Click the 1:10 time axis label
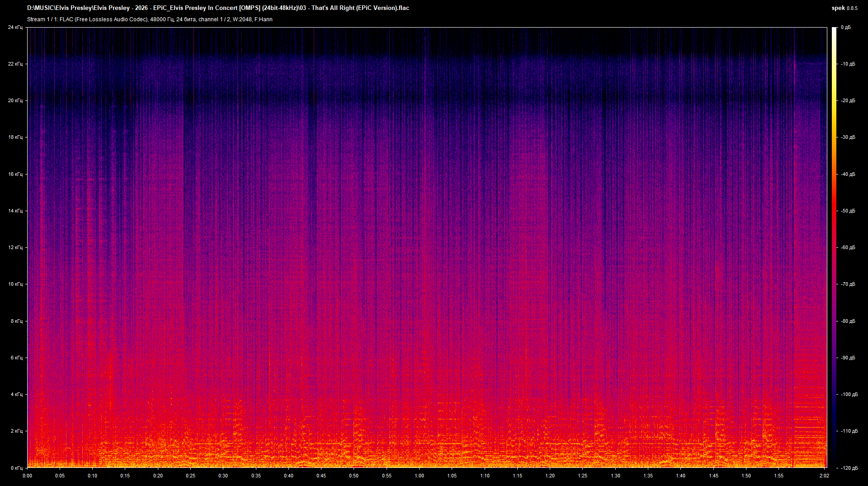Image resolution: width=868 pixels, height=486 pixels. tap(485, 476)
